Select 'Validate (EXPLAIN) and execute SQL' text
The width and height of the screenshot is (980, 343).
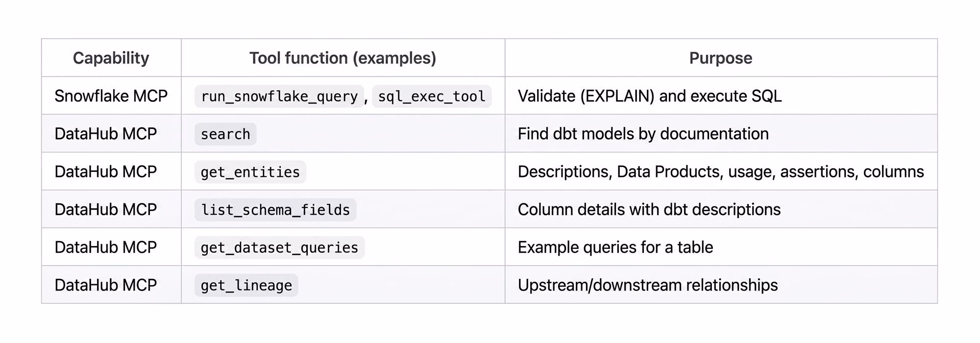[x=650, y=96]
